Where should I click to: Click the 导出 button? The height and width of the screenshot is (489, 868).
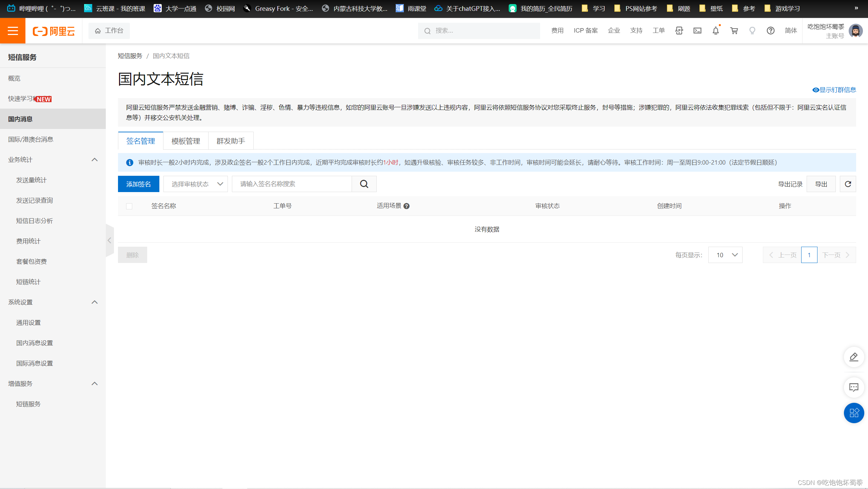(x=821, y=184)
